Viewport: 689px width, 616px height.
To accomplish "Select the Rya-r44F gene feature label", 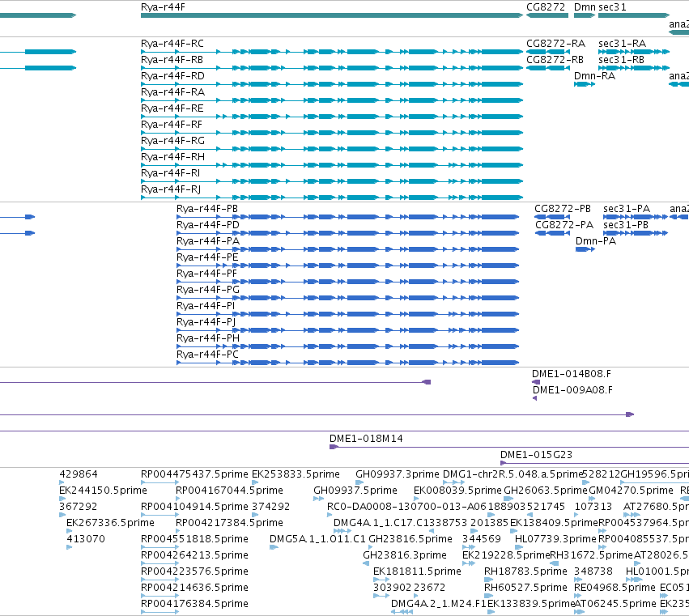I will click(163, 7).
